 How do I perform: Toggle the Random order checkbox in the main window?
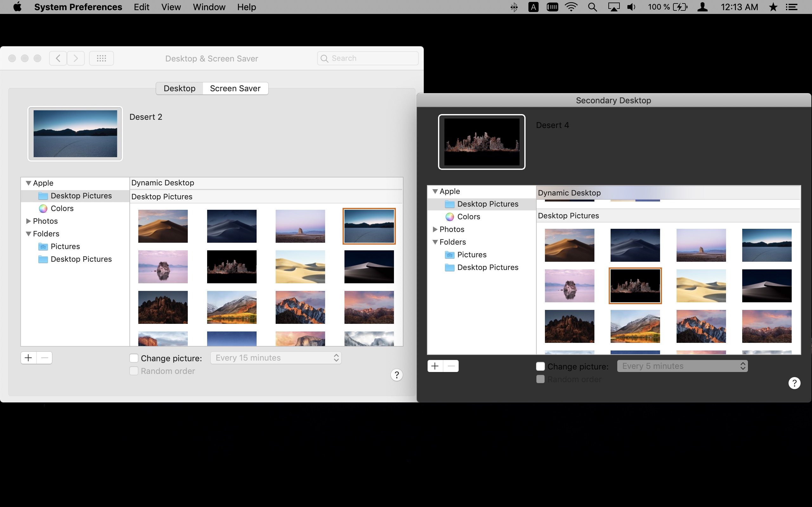click(x=134, y=371)
